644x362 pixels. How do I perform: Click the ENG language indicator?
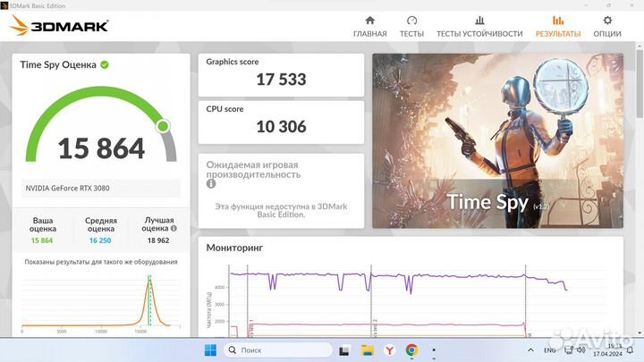(x=549, y=350)
